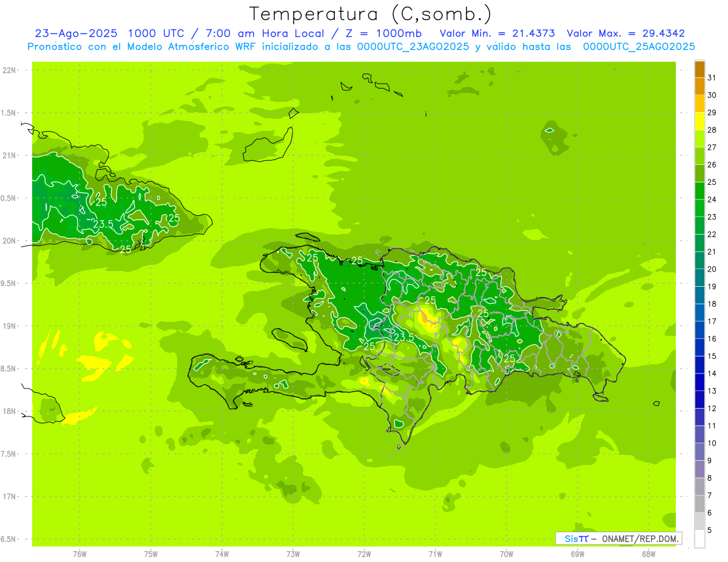The width and height of the screenshot is (728, 562).
Task: Click the legend value '31'
Action: (712, 77)
